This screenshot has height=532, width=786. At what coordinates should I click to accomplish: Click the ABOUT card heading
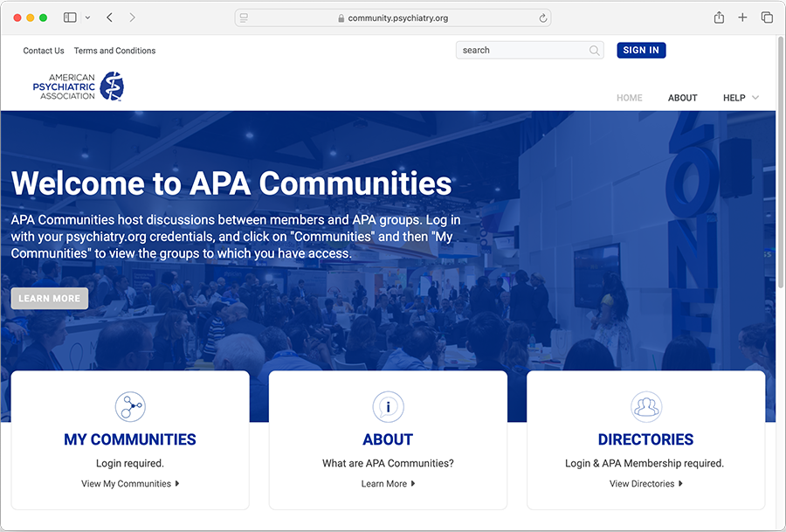[388, 439]
